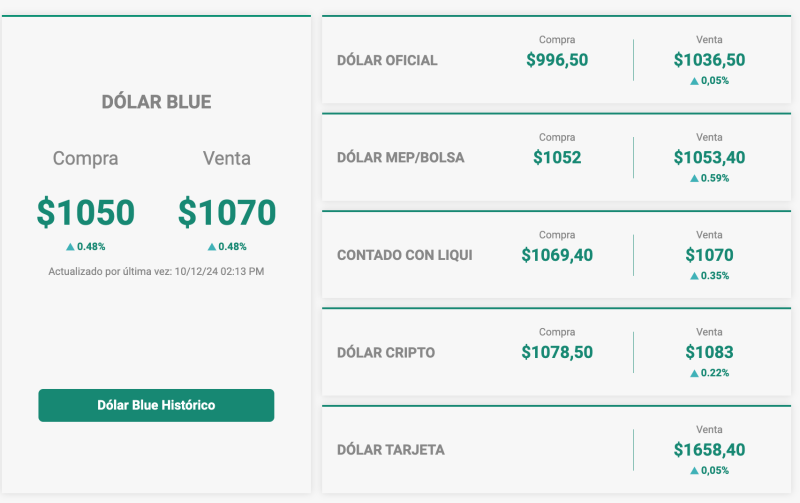Click the Dólar Blue $1070 venta price
The height and width of the screenshot is (503, 800).
point(227,212)
